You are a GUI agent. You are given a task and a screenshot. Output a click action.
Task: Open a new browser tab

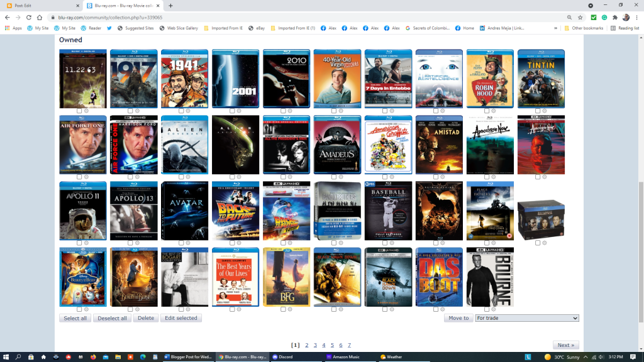click(x=171, y=6)
